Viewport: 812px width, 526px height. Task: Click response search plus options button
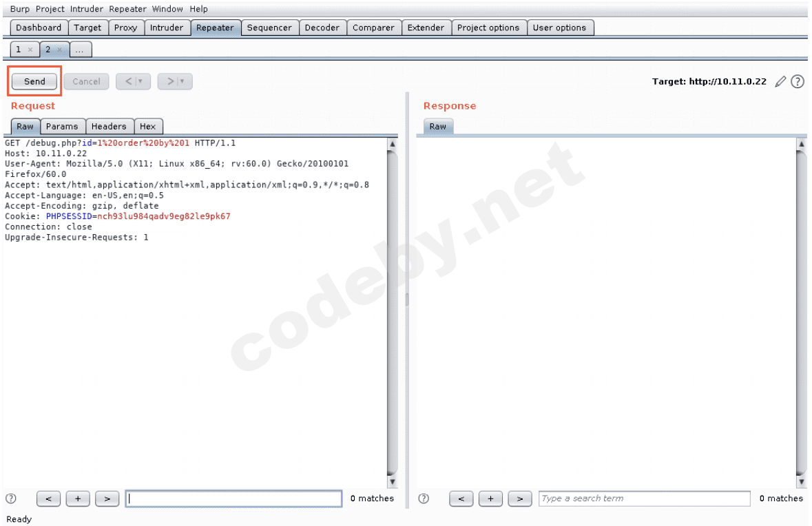[490, 498]
